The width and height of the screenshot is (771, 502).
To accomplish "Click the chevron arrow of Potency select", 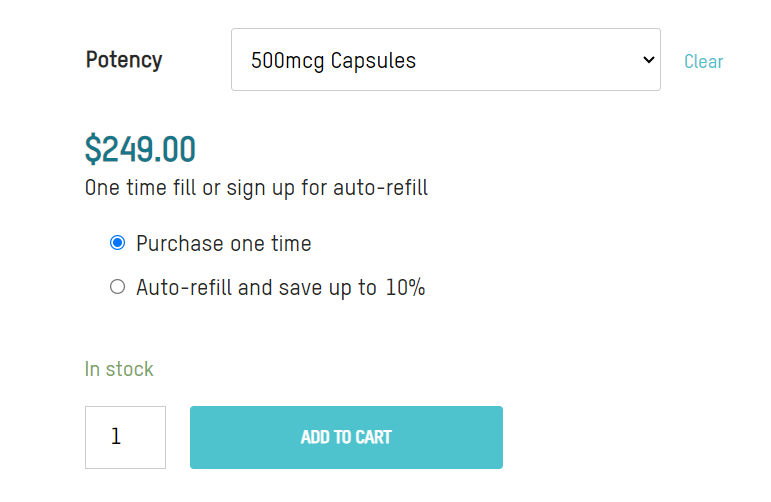I will 646,60.
